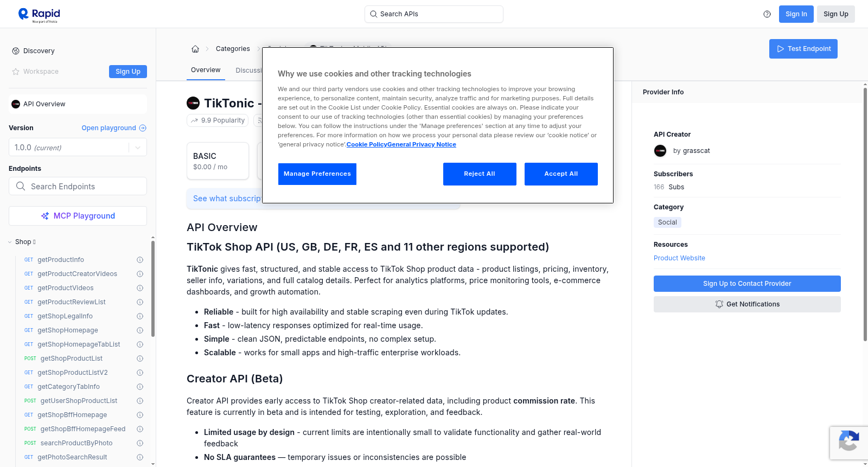Viewport: 868px width, 467px height.
Task: Click the reCAPTCHA badge
Action: [848, 444]
